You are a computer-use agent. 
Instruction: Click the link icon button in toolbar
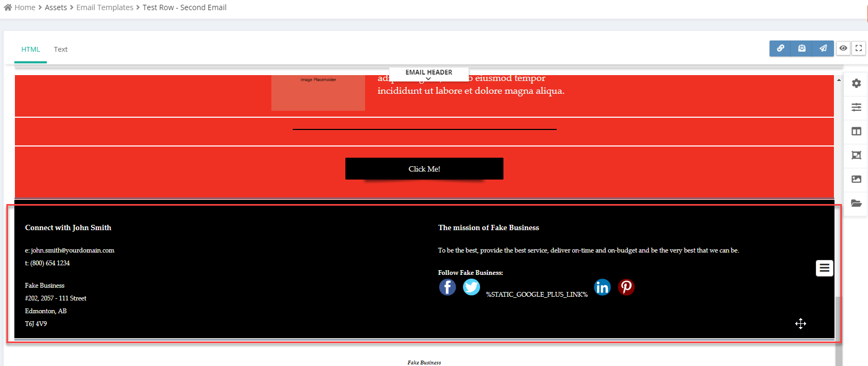pyautogui.click(x=780, y=48)
